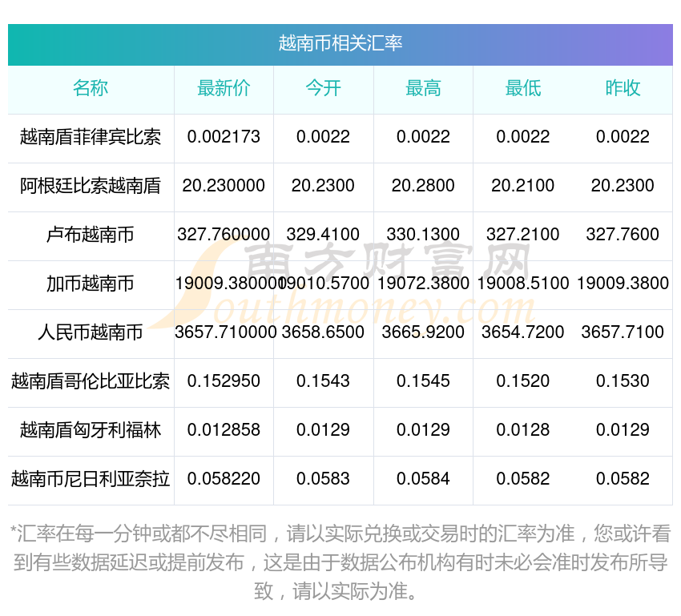The width and height of the screenshot is (681, 616).
Task: Click the exchange rate disclaimer footnote
Action: click(340, 562)
